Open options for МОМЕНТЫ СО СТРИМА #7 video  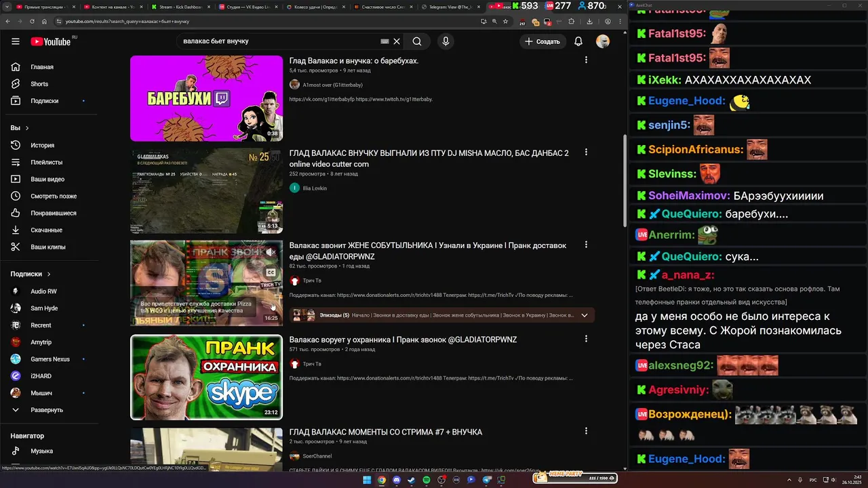click(x=587, y=431)
